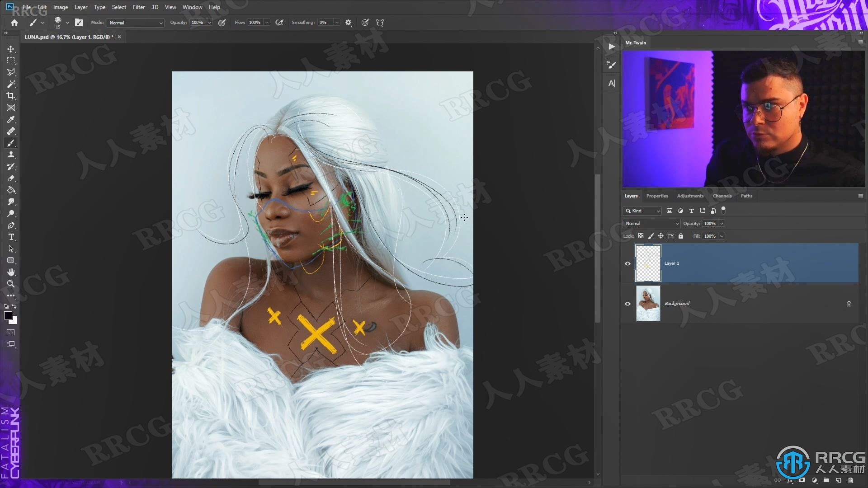Viewport: 868px width, 488px height.
Task: Toggle lock all for layer
Action: point(681,236)
